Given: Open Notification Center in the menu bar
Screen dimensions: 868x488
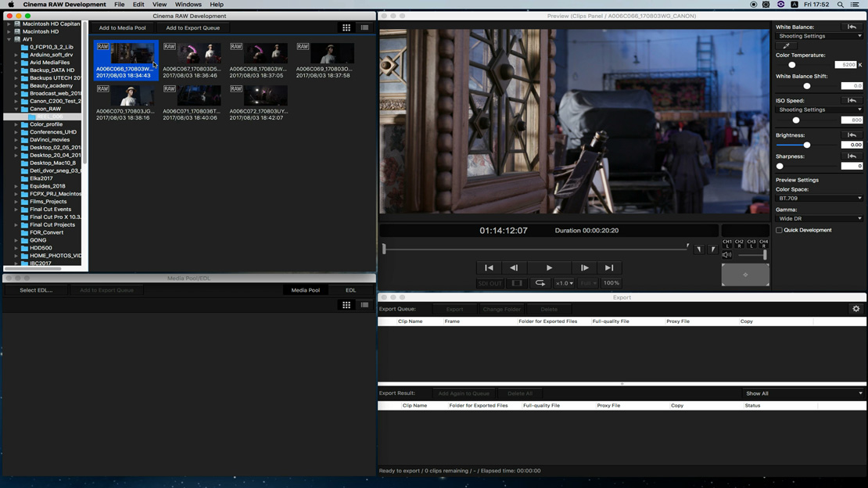Looking at the screenshot, I should [855, 5].
